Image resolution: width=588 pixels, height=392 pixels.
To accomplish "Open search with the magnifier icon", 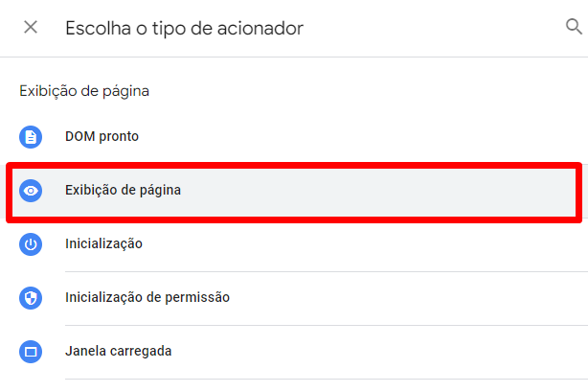I will [x=574, y=26].
